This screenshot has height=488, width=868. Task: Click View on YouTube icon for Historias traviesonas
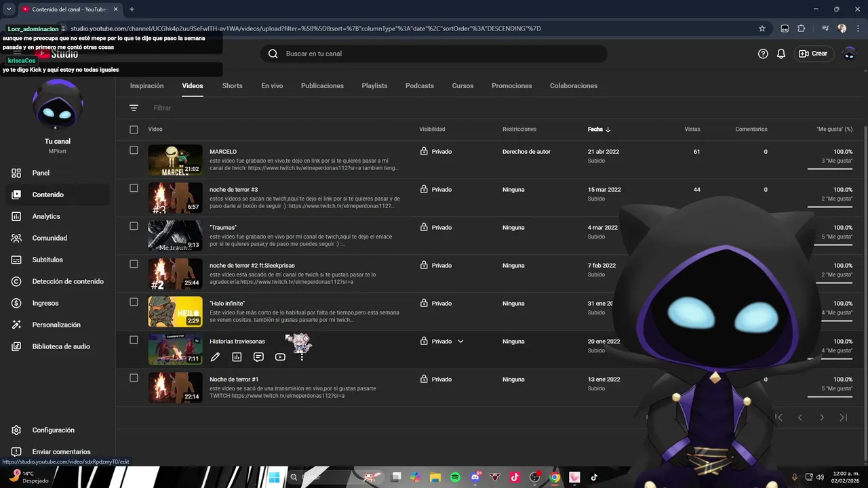[x=280, y=357]
